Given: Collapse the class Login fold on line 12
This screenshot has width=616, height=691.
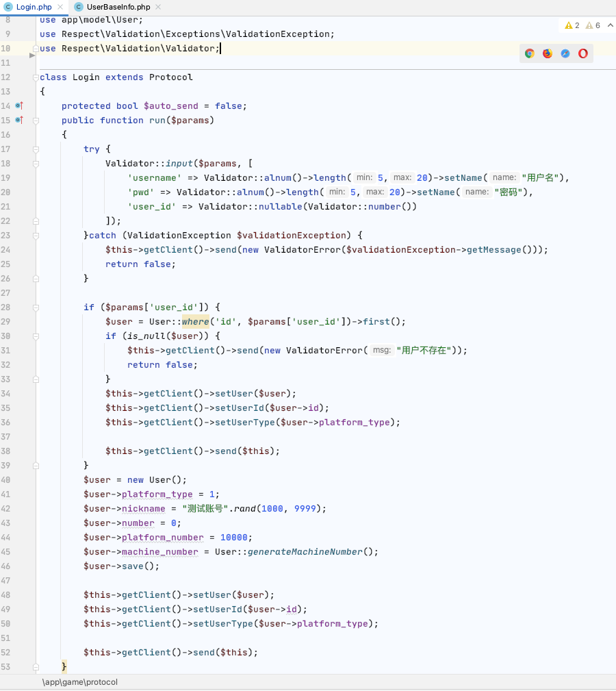Looking at the screenshot, I should pos(36,77).
